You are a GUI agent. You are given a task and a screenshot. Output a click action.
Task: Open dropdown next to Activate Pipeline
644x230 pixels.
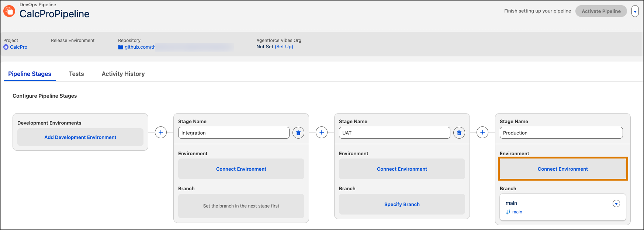(635, 11)
